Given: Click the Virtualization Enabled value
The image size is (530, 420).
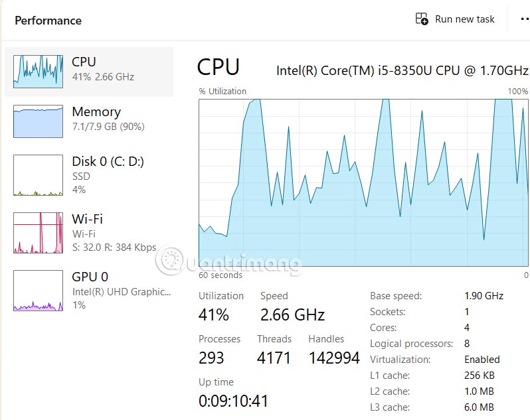Looking at the screenshot, I should point(482,360).
